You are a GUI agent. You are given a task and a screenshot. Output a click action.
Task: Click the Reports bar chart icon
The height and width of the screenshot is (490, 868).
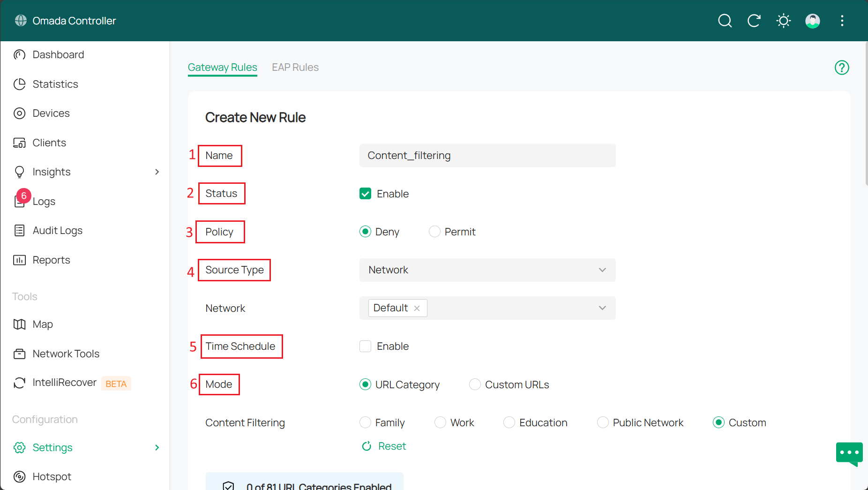pyautogui.click(x=19, y=260)
